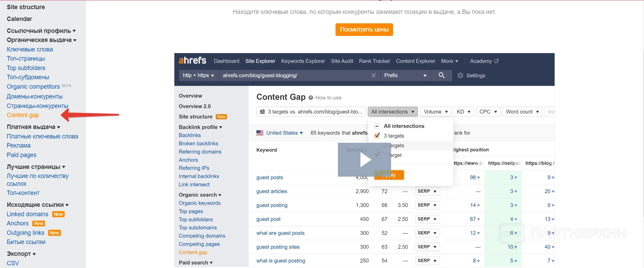Open the Страницы-конкуренты link
The image size is (644, 268).
click(x=37, y=106)
